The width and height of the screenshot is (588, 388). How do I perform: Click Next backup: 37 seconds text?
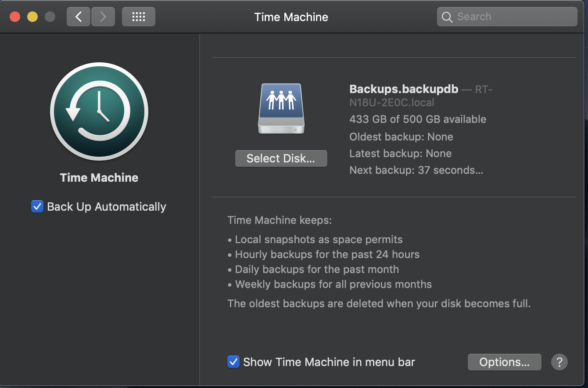click(x=416, y=170)
